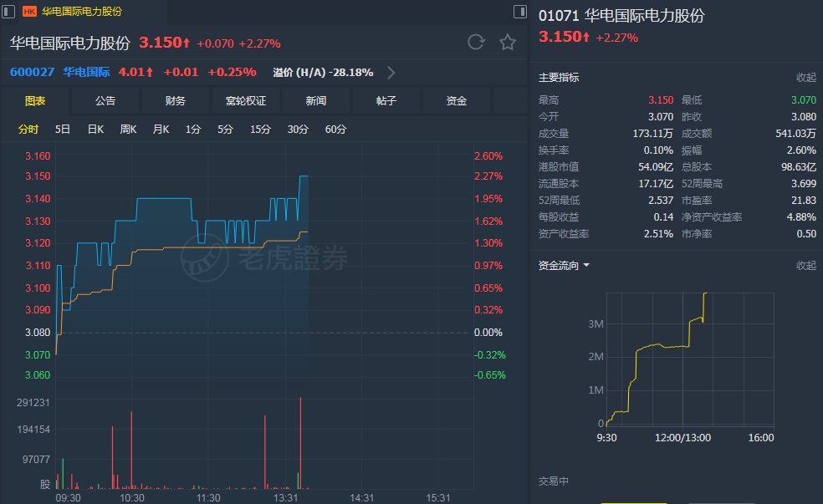Click the 52周最低 value 2.537
This screenshot has height=504, width=823.
point(660,201)
